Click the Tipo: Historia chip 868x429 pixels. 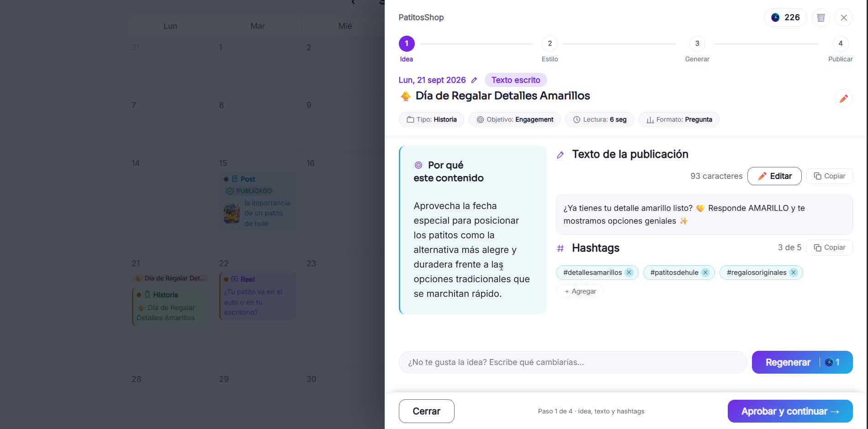click(431, 119)
